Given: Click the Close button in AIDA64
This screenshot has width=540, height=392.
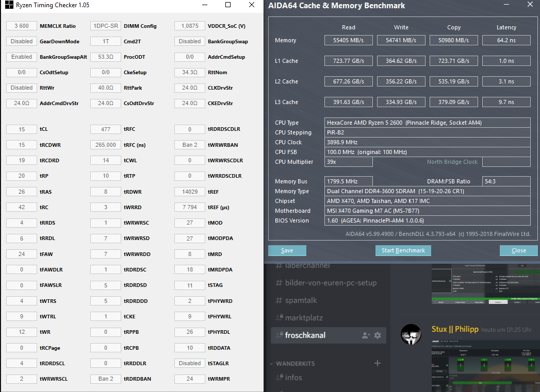Looking at the screenshot, I should (519, 250).
